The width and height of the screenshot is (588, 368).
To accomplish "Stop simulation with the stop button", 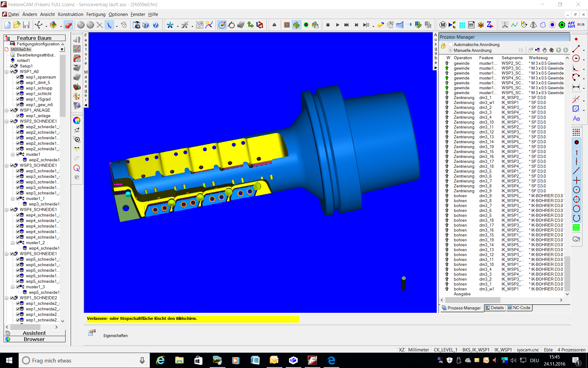I will (x=328, y=25).
